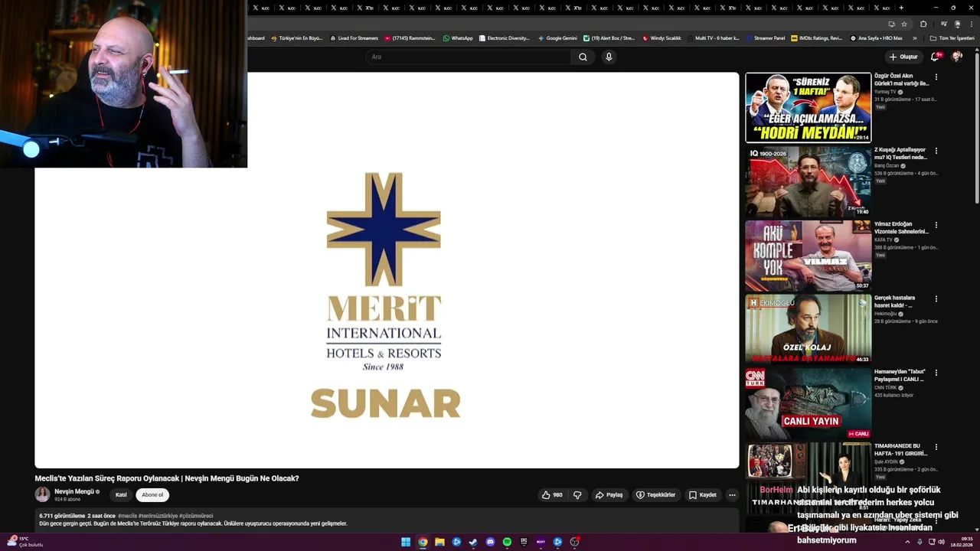Open the CNN Türk CANLI YAYIN thumbnail
980x551 pixels.
pyautogui.click(x=808, y=404)
